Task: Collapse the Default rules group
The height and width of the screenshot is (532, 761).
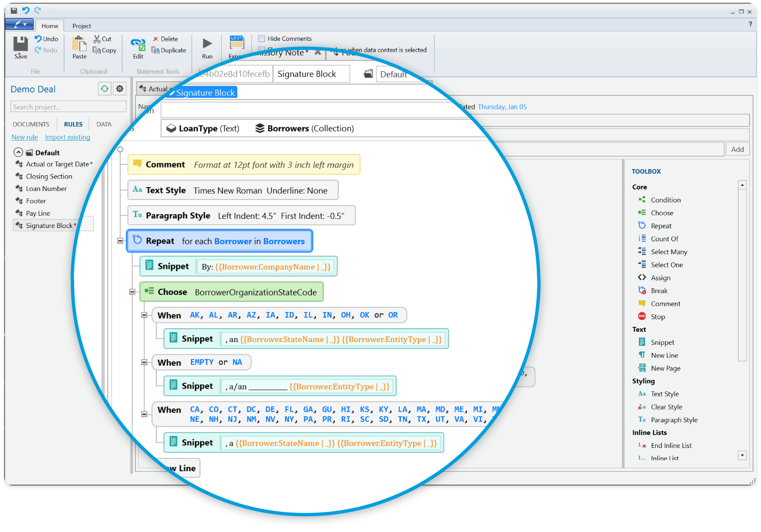Action: pos(18,152)
